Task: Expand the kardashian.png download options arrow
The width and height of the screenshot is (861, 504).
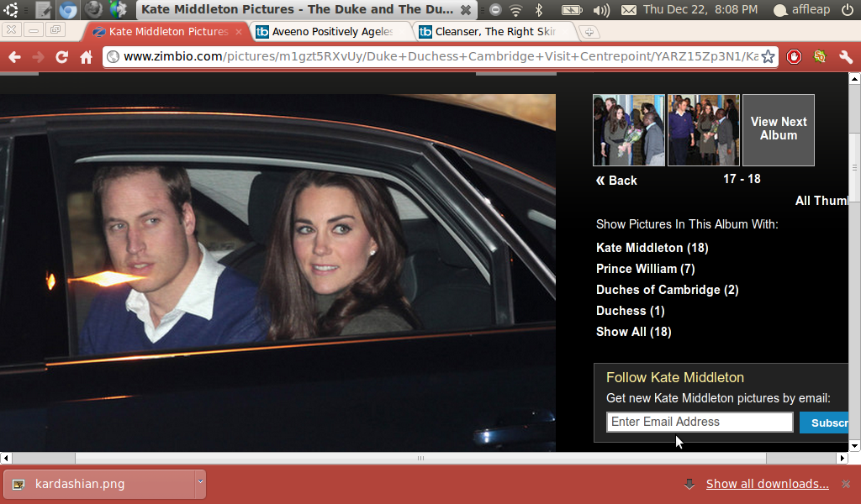Action: [200, 482]
